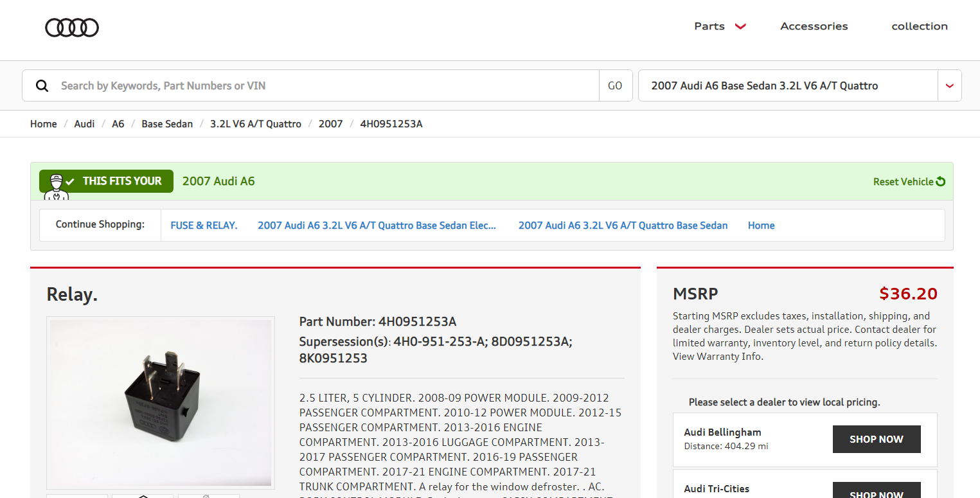Open the 2007 Audi A6 Quattro Base Sedan link
Image resolution: width=980 pixels, height=498 pixels.
click(622, 225)
